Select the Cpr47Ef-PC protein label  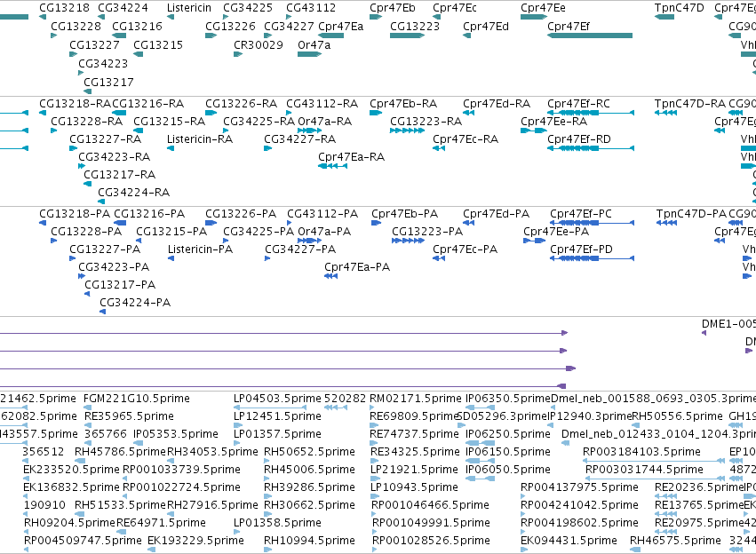(x=581, y=214)
